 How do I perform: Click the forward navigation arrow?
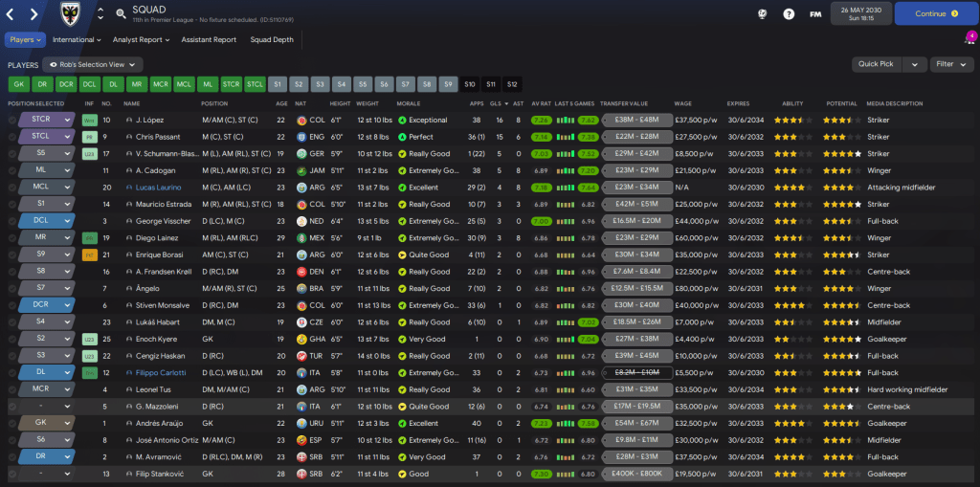pos(34,14)
